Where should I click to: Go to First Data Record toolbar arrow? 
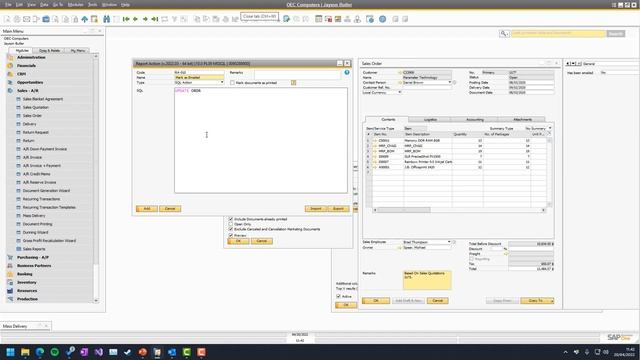tap(126, 19)
